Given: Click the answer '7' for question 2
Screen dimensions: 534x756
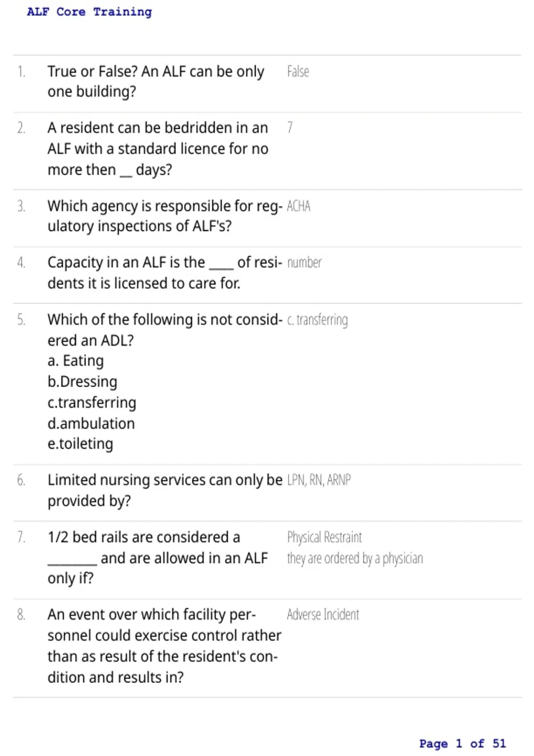Looking at the screenshot, I should 290,128.
